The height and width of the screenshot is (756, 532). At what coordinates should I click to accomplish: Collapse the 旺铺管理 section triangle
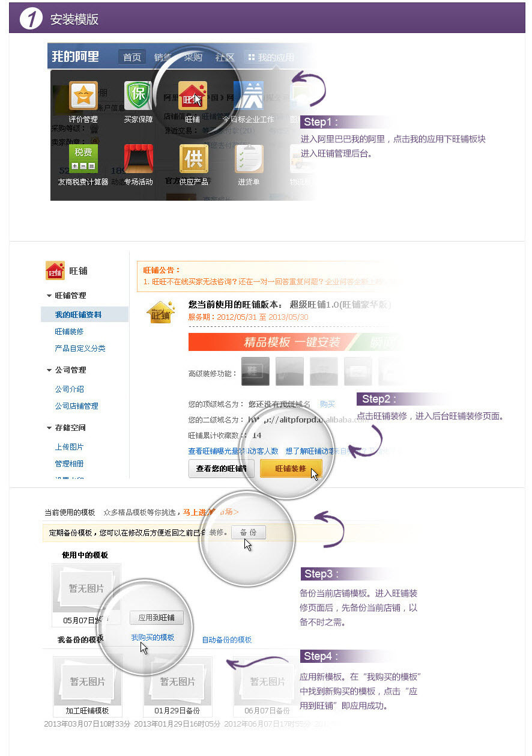49,296
